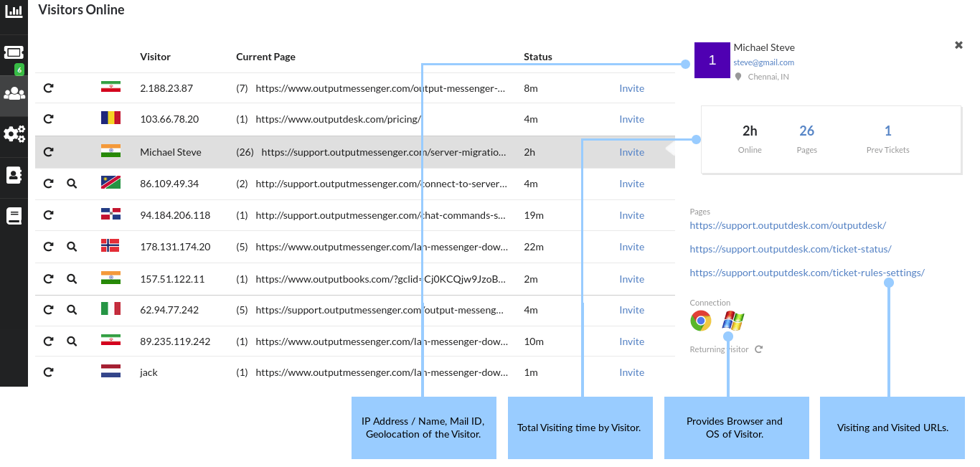Invite visitor jack to chat
This screenshot has height=467, width=980.
pos(632,372)
